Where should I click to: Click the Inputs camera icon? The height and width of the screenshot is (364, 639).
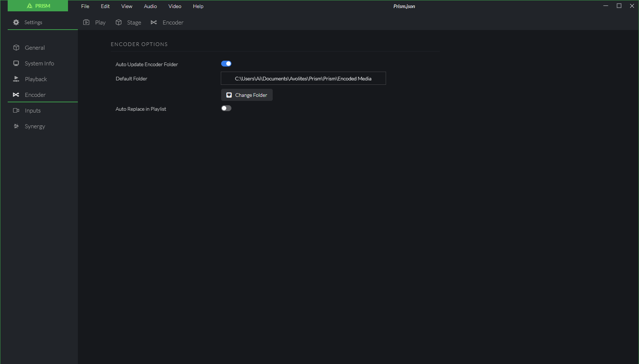click(16, 110)
